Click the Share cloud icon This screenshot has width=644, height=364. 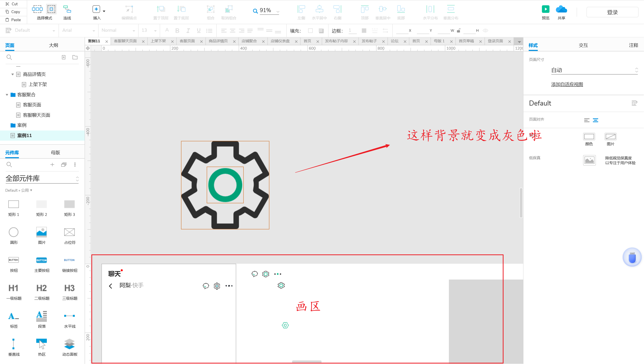[561, 9]
